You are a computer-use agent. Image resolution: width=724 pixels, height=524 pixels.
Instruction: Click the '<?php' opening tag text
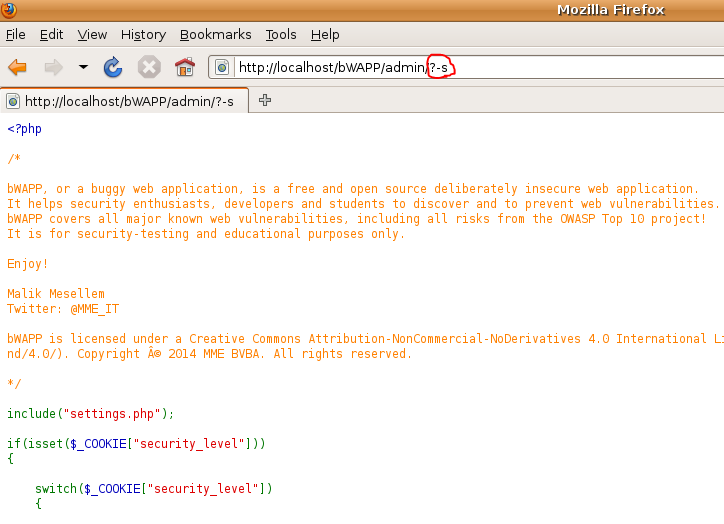point(24,129)
